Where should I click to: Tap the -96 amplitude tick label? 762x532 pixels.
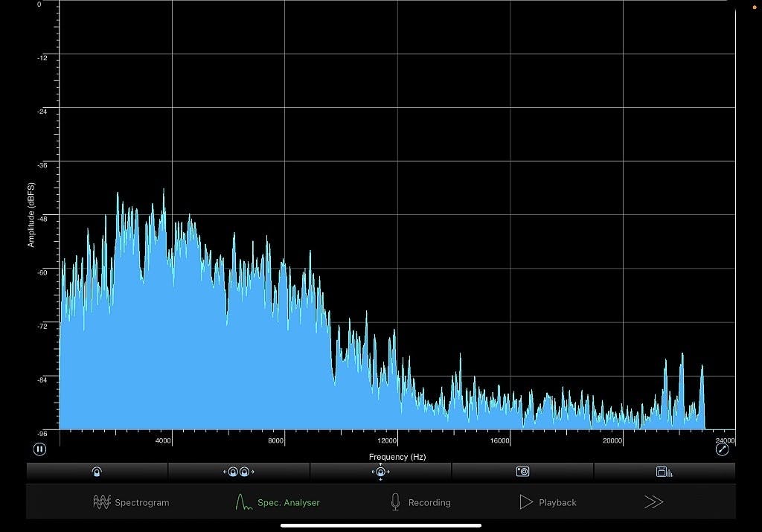[42, 433]
